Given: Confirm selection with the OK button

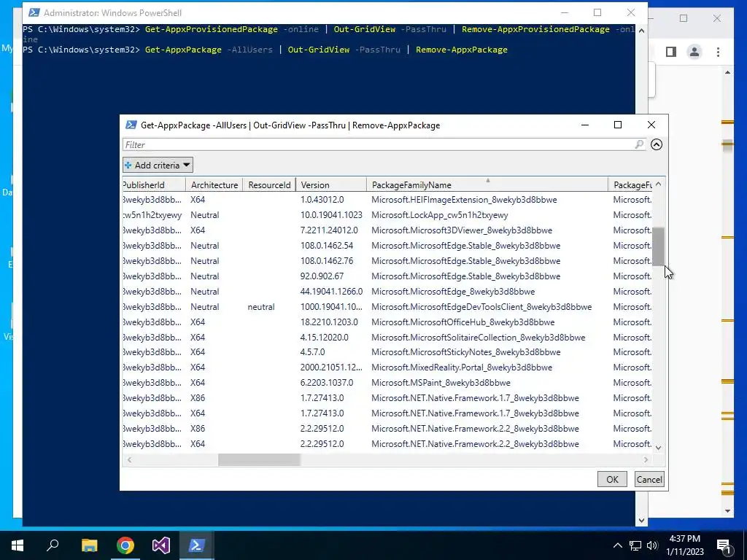Looking at the screenshot, I should pos(612,480).
